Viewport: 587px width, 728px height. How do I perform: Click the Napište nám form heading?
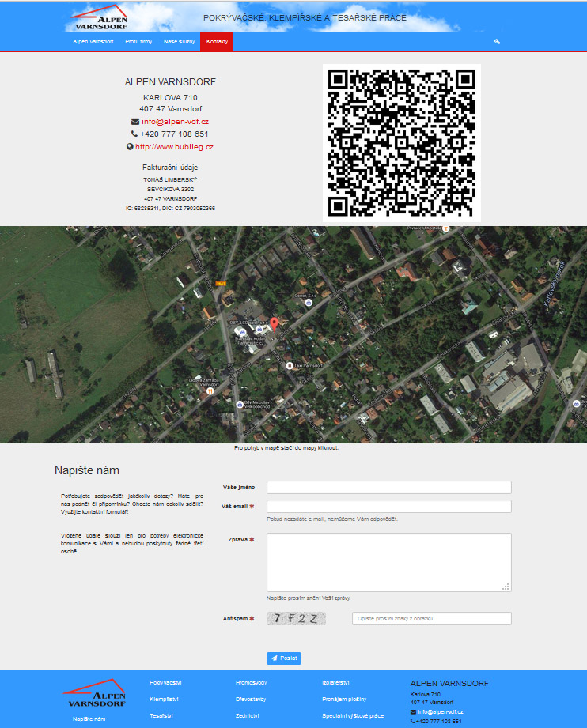tap(87, 470)
